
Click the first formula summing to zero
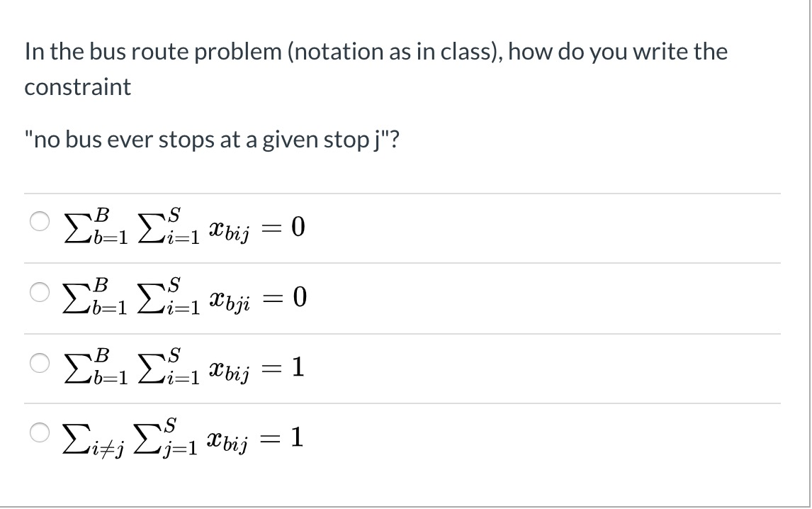click(181, 225)
